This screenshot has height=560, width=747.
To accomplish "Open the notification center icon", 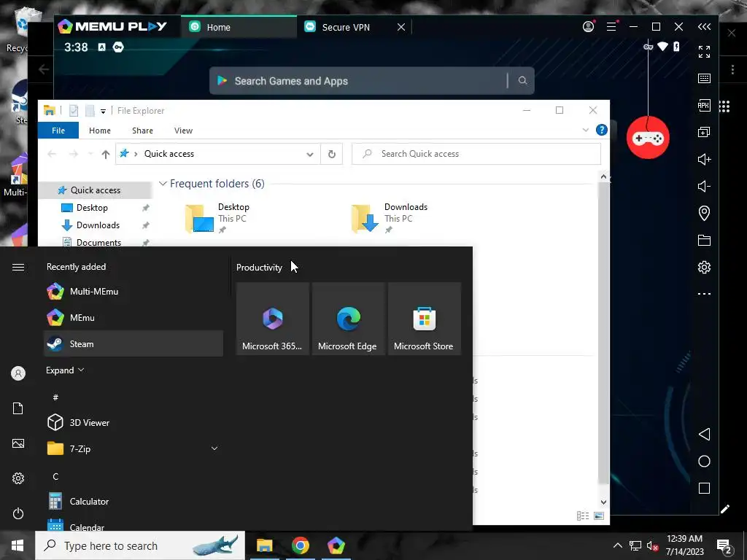I will 724,546.
